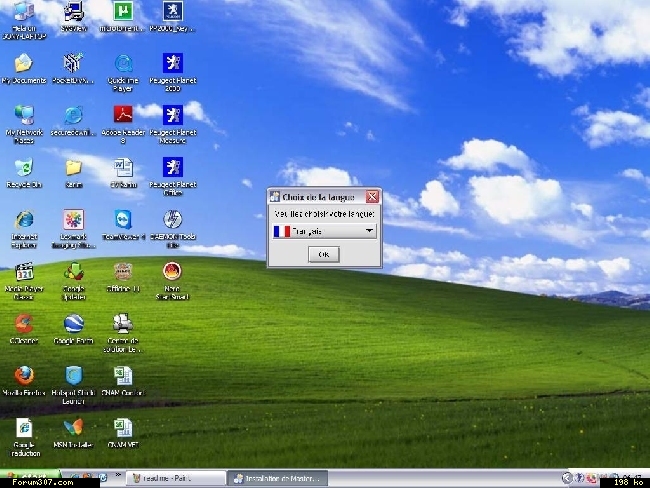Open the Peugeot Planet 2000 desktop shortcut

[x=172, y=63]
